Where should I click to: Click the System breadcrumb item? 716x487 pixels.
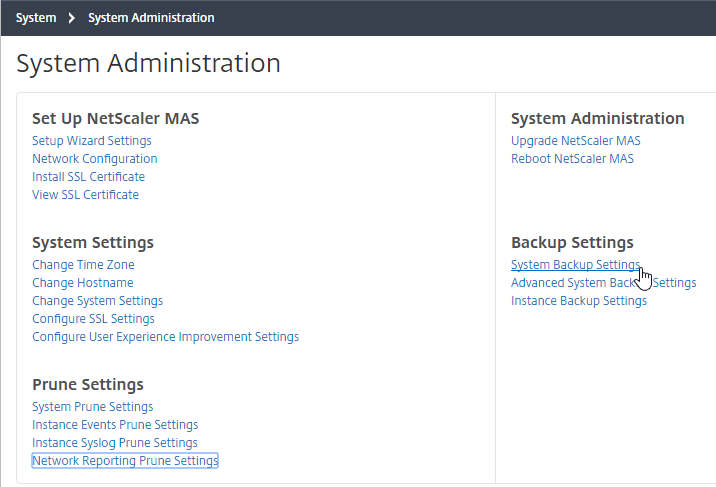coord(36,18)
